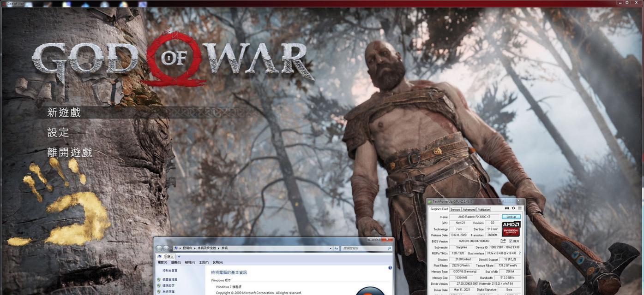
Task: Click the 系統 tab in the System window
Action: pyautogui.click(x=166, y=256)
